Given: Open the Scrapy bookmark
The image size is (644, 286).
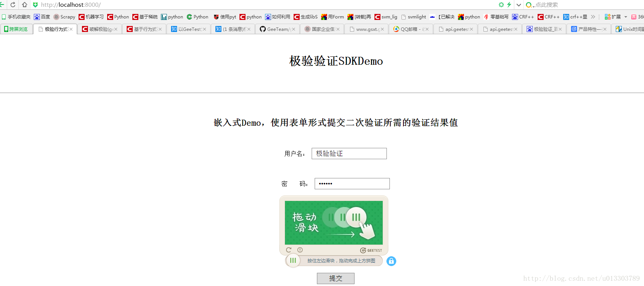Looking at the screenshot, I should 64,17.
